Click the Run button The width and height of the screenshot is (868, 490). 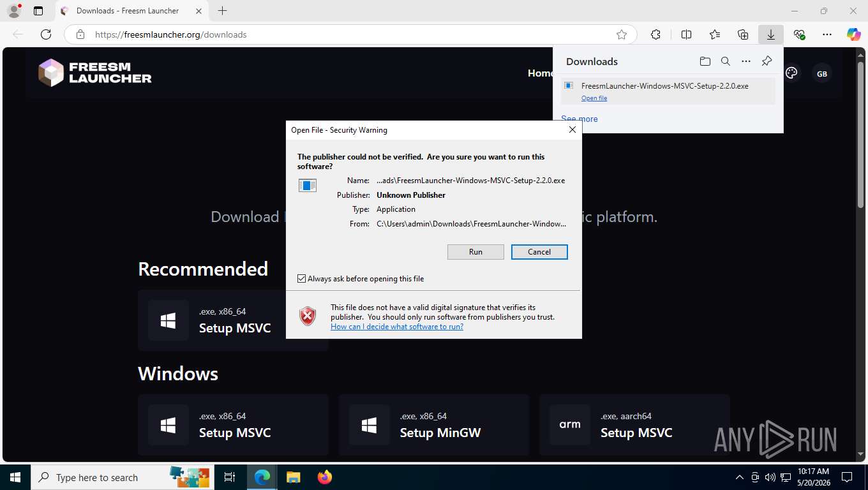click(475, 252)
